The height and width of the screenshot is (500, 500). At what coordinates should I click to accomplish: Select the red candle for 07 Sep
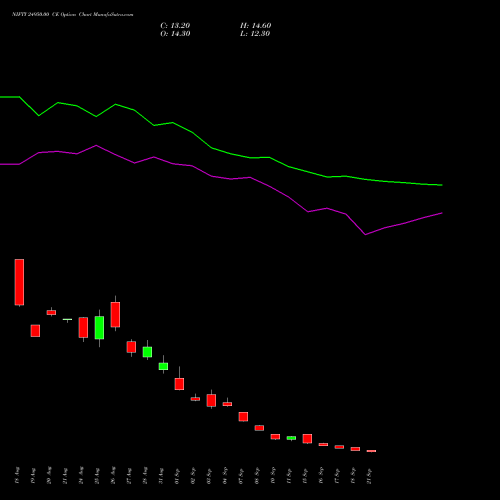click(x=243, y=417)
